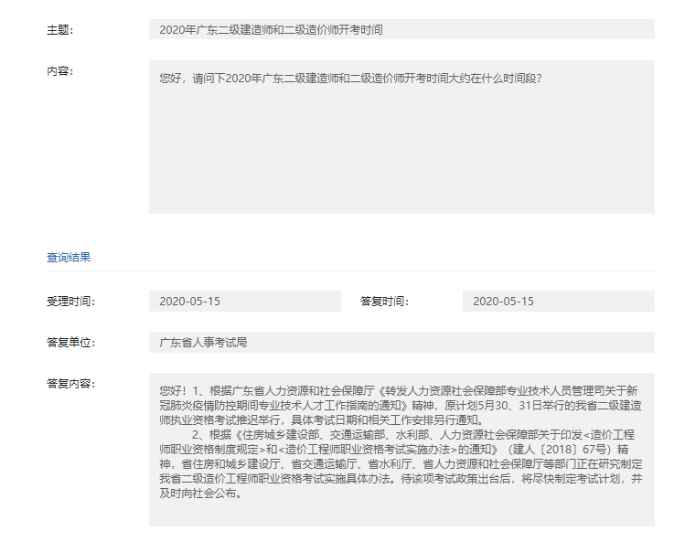Click the 主题 subject field

[402, 29]
